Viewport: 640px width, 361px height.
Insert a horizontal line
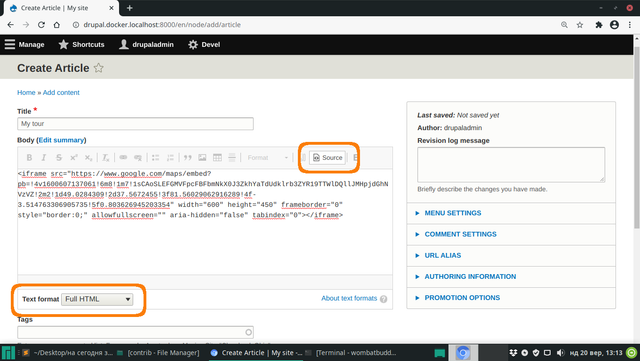pyautogui.click(x=232, y=158)
